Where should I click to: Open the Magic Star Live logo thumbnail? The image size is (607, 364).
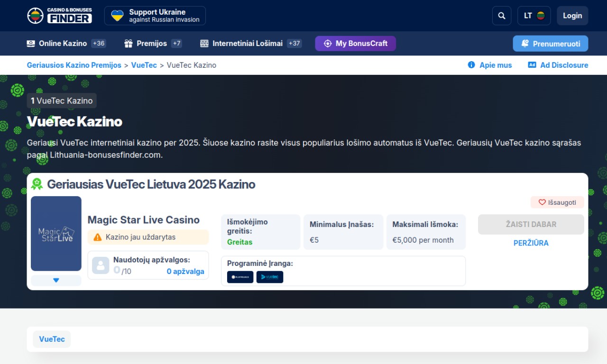tap(56, 234)
